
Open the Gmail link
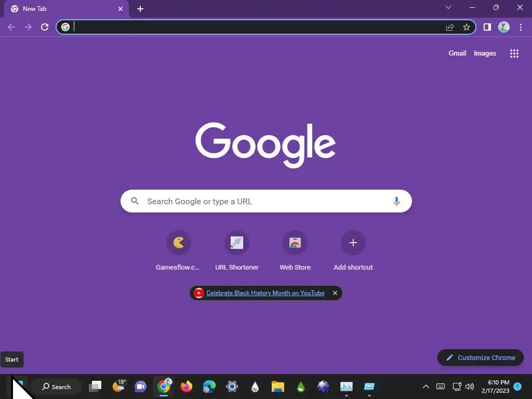[457, 54]
